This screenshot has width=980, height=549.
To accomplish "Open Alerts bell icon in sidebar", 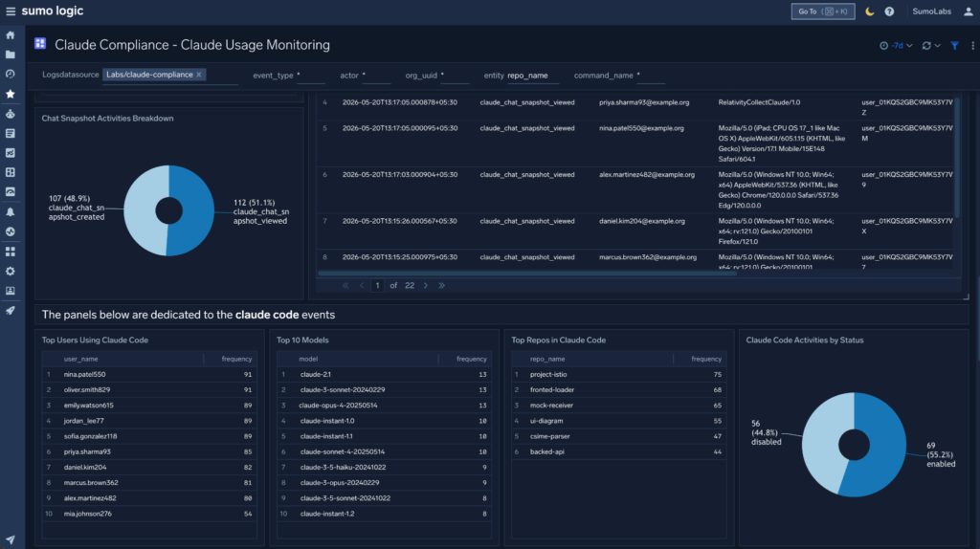I will click(11, 211).
